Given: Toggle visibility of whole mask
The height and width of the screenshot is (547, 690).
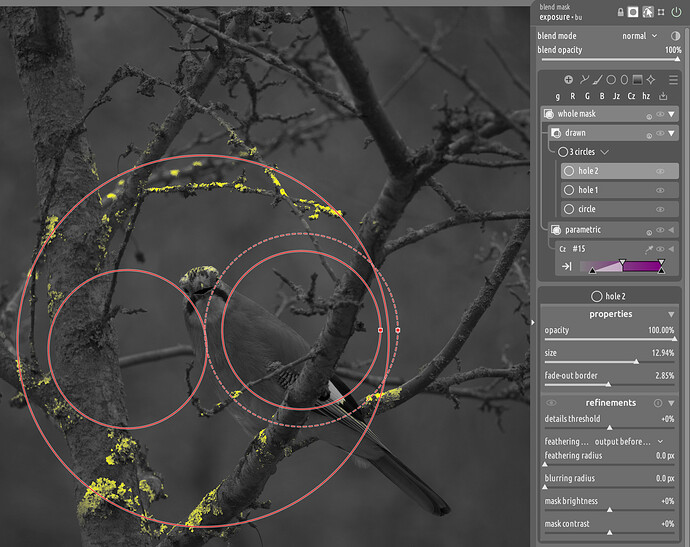Looking at the screenshot, I should [x=660, y=114].
